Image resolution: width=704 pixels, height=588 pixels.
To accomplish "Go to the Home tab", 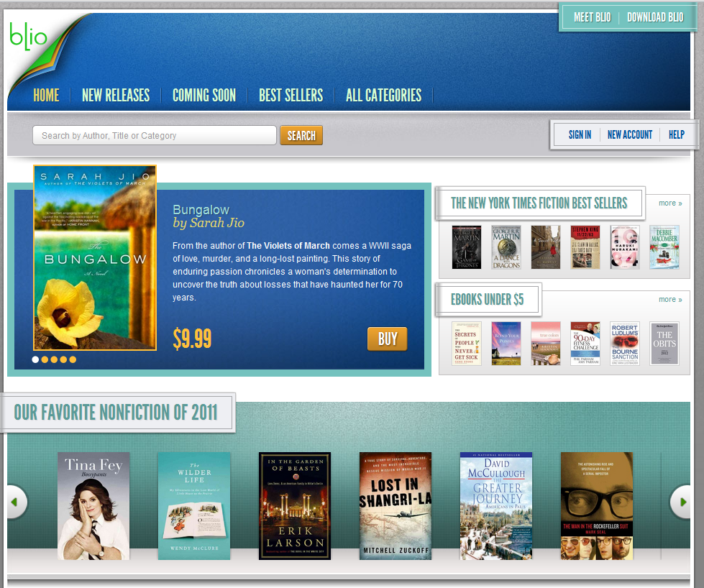I will (46, 95).
